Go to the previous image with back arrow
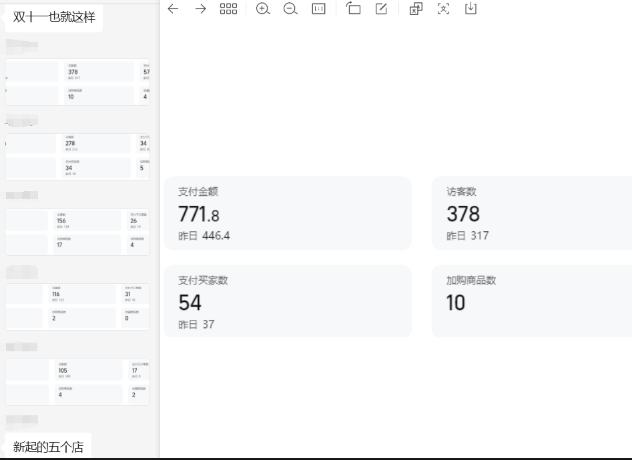 coord(173,9)
